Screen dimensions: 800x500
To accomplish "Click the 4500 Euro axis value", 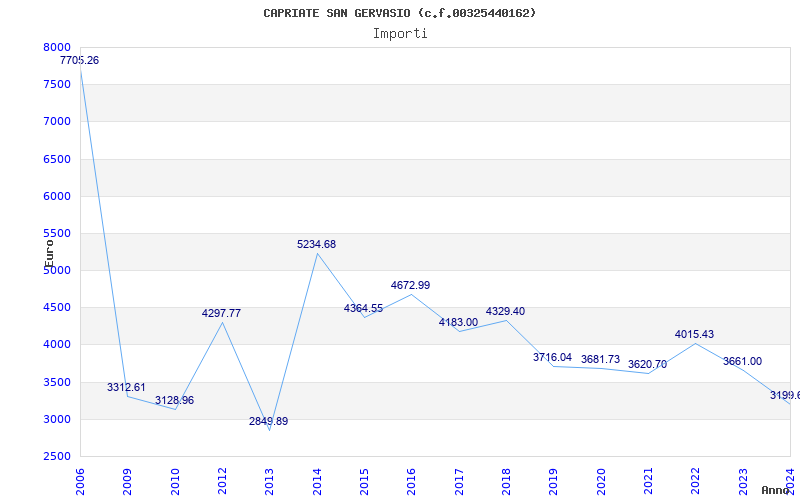I will point(57,308).
